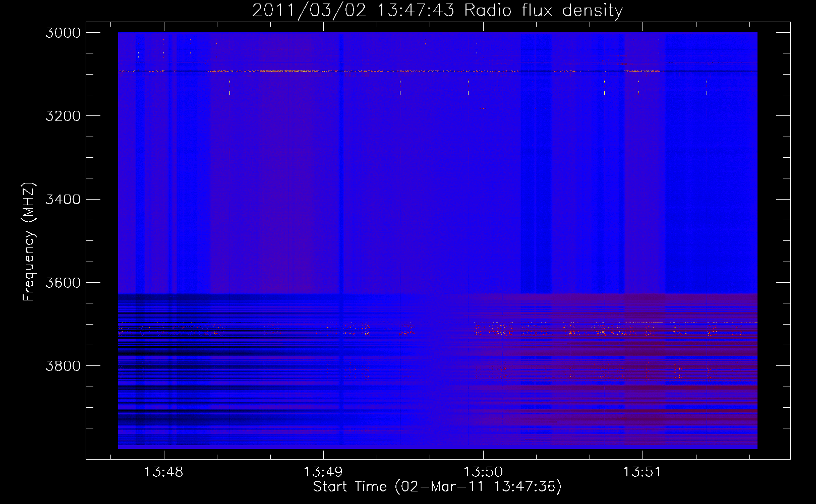Image resolution: width=816 pixels, height=504 pixels.
Task: Click the 13:49 time tick label
Action: coord(323,472)
